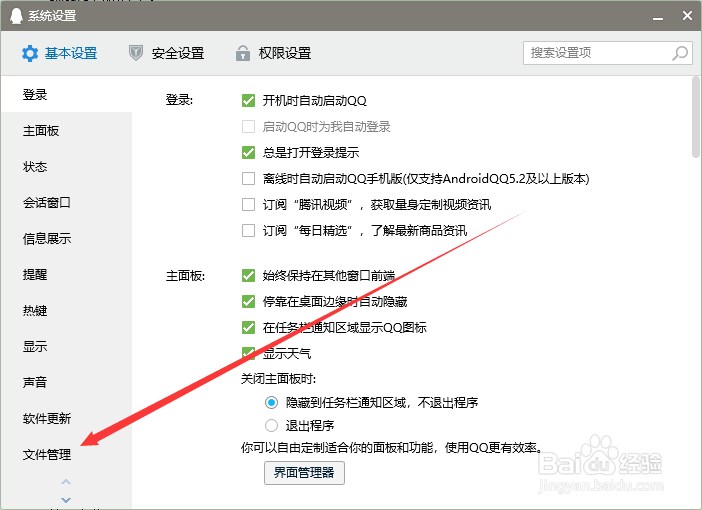The width and height of the screenshot is (702, 510).
Task: Open the 权限设置 tab
Action: [x=273, y=53]
